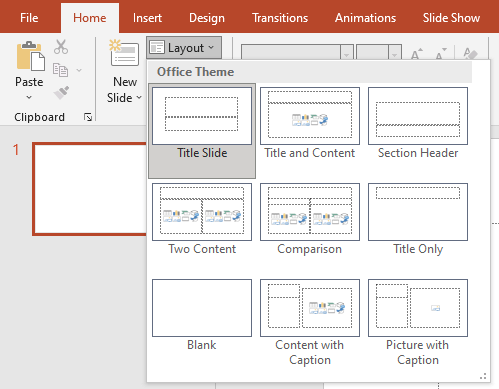Click the layout gallery resize grip
The image size is (499, 389).
point(483,377)
